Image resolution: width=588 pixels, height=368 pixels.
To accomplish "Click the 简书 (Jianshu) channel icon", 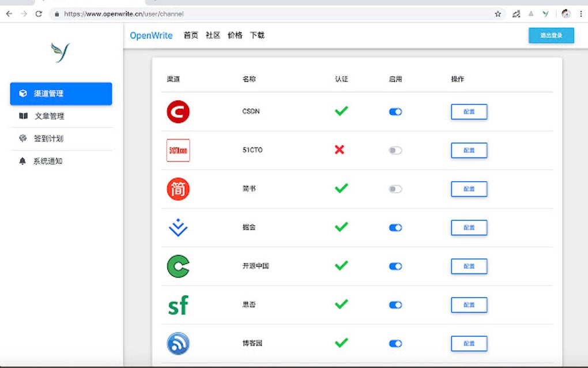I will point(178,189).
